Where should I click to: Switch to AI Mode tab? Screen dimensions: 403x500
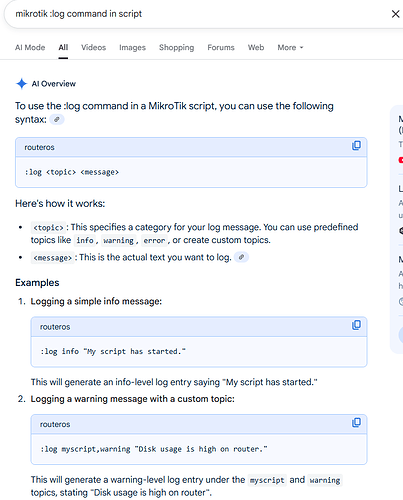pyautogui.click(x=30, y=48)
